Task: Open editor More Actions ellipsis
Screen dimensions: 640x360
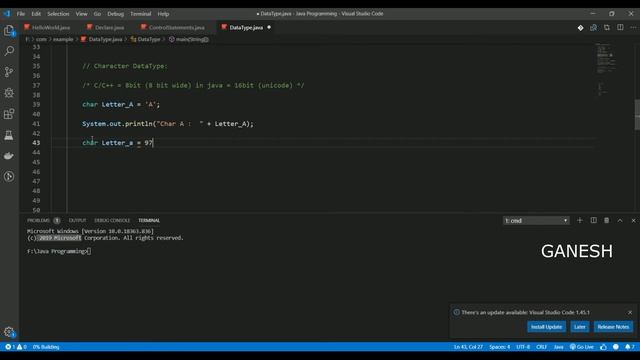Action: [x=633, y=28]
